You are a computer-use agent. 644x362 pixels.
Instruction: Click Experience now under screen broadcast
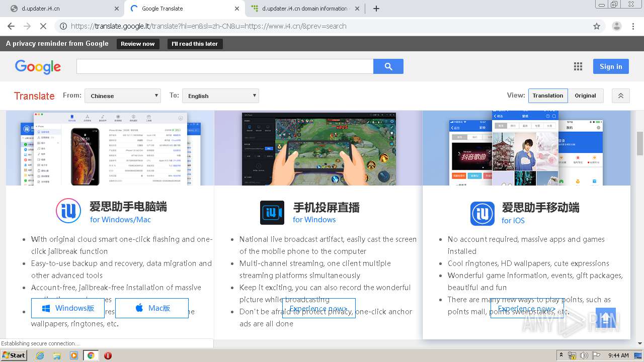319,308
